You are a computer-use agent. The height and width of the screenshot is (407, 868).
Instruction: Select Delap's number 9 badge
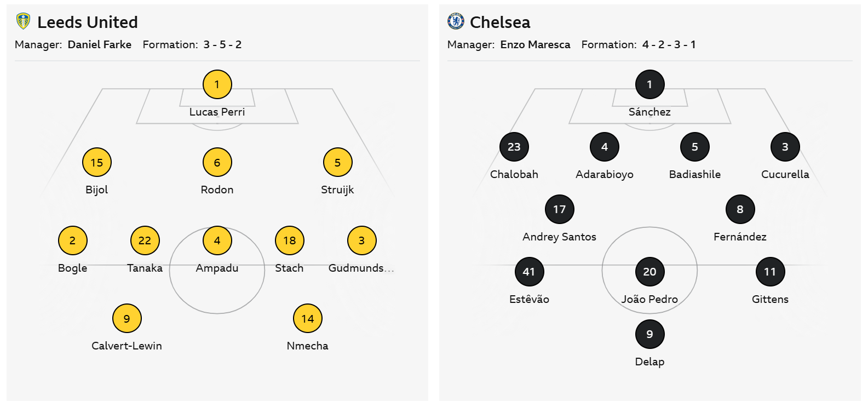click(650, 334)
